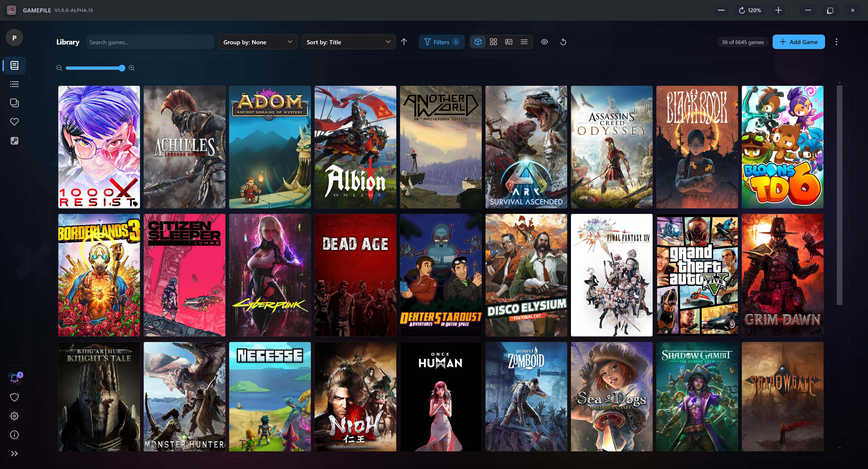The width and height of the screenshot is (868, 469).
Task: Toggle sort direction arrow
Action: (x=404, y=42)
